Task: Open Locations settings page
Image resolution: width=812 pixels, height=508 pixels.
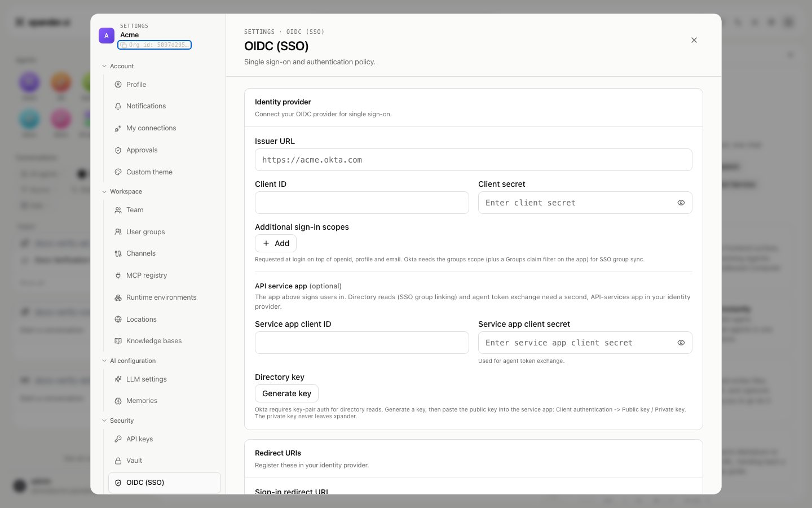Action: click(165, 319)
